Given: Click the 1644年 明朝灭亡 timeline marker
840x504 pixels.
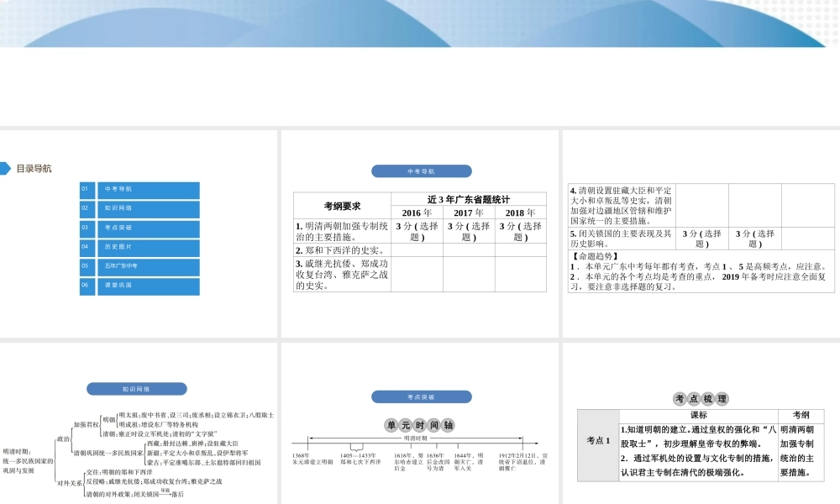Looking at the screenshot, I should pos(469,462).
